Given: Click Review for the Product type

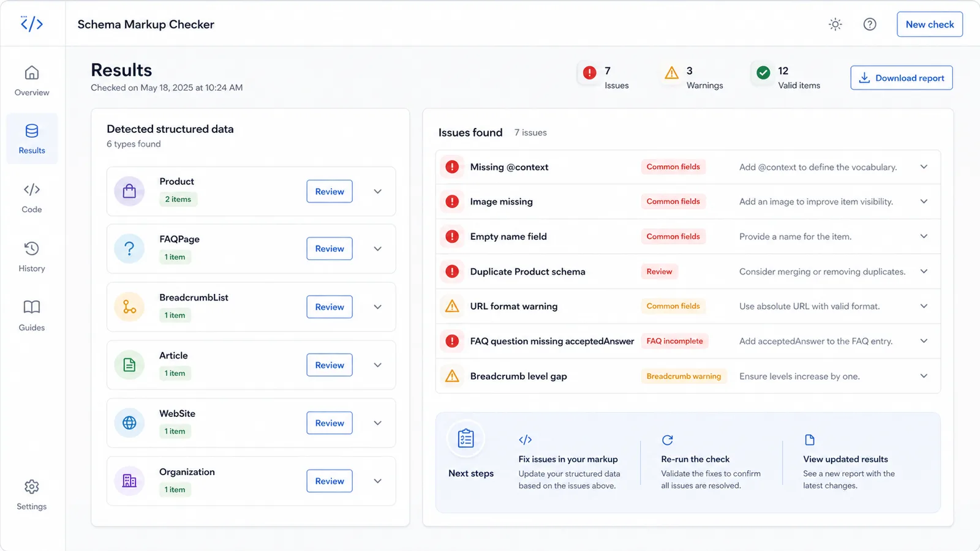Looking at the screenshot, I should coord(330,192).
